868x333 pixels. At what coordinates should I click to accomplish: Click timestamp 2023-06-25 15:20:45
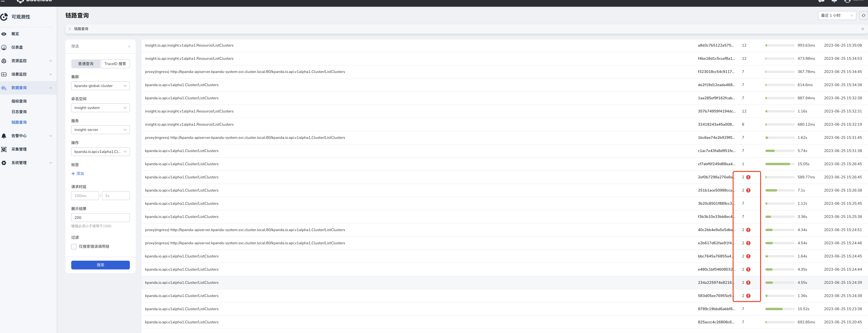coord(843,322)
